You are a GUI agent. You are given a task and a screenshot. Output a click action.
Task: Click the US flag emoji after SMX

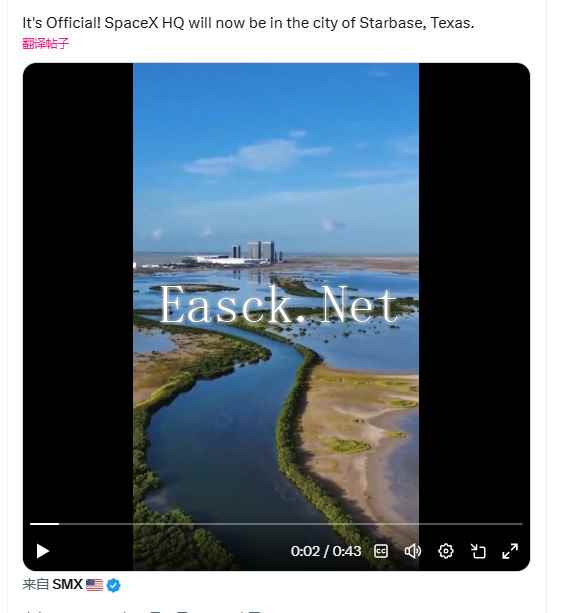point(94,585)
